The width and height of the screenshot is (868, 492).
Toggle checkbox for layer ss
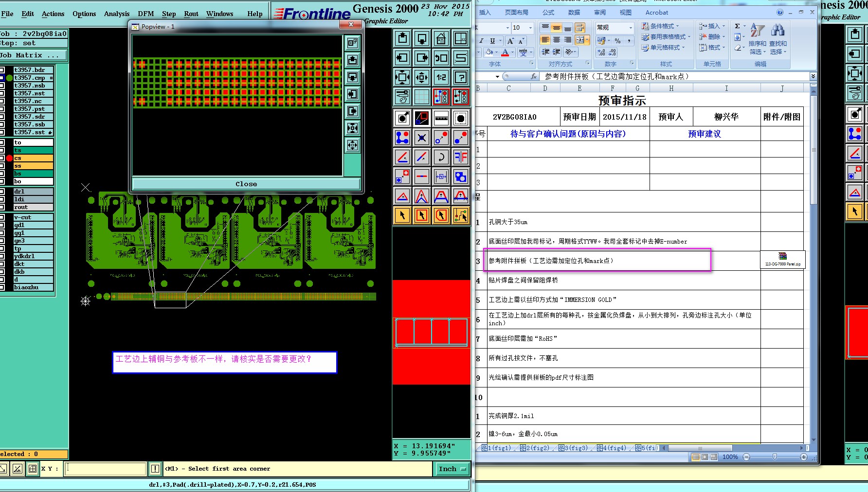pos(2,166)
